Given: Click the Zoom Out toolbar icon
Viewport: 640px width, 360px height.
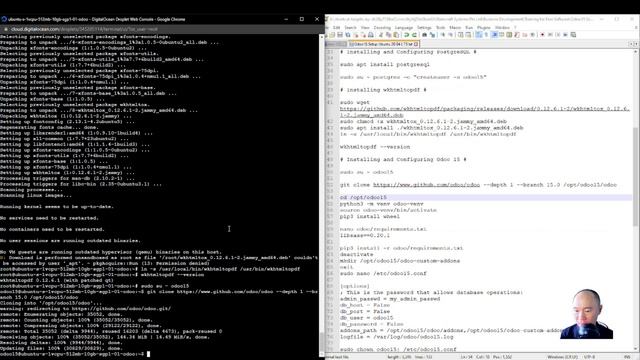Looking at the screenshot, I should coord(452,35).
